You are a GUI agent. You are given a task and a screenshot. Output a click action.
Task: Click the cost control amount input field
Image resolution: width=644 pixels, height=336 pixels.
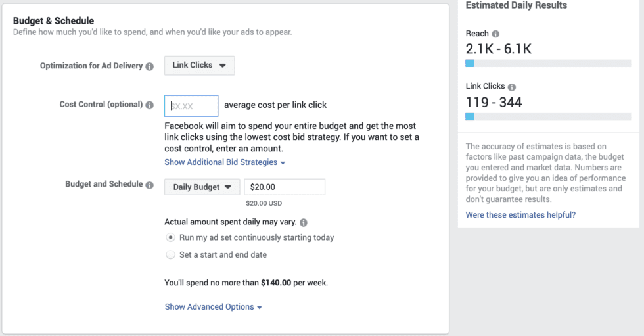[191, 106]
